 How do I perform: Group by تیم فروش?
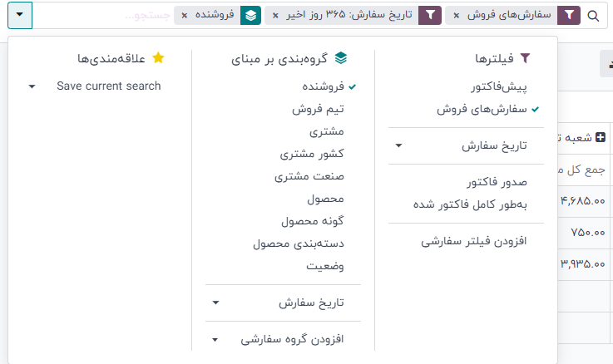click(x=318, y=109)
